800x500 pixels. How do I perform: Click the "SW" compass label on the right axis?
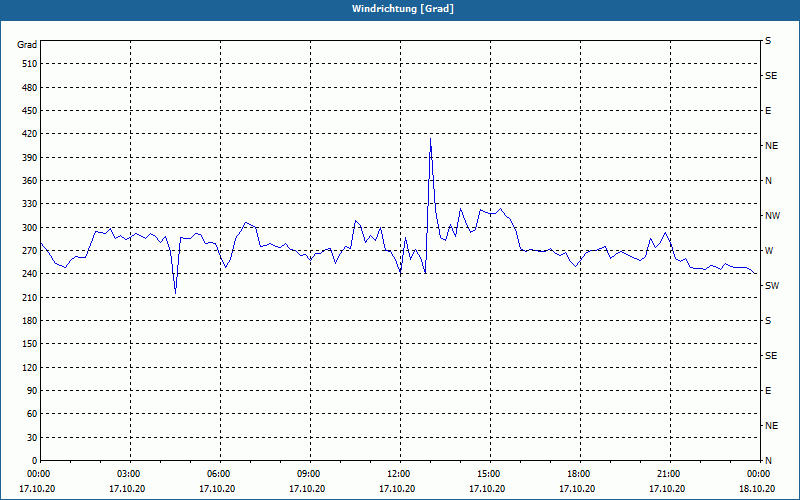(x=772, y=286)
